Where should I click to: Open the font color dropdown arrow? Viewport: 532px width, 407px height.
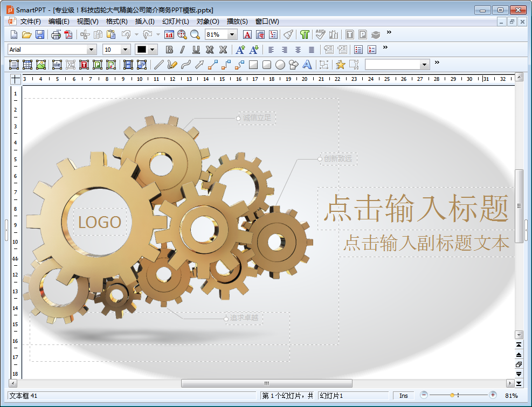click(x=153, y=50)
